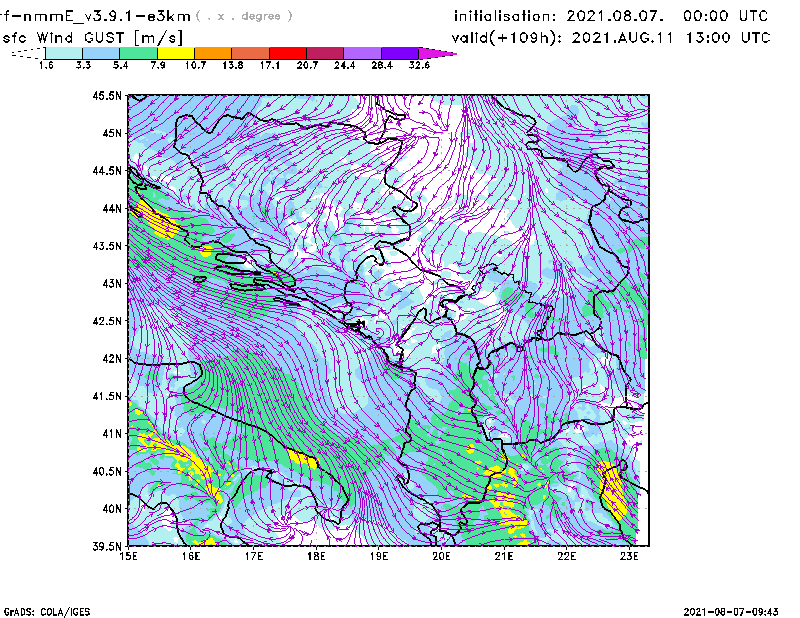Viewport: 800px width, 618px height.
Task: Click the 44N latitude label
Action: pyautogui.click(x=112, y=208)
